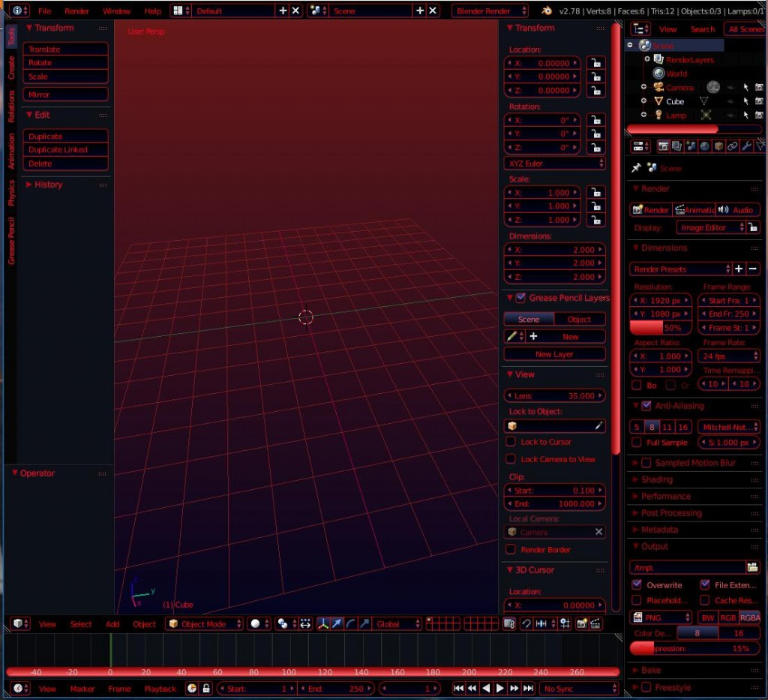Select the Translate manipulator arrow icon

(337, 623)
